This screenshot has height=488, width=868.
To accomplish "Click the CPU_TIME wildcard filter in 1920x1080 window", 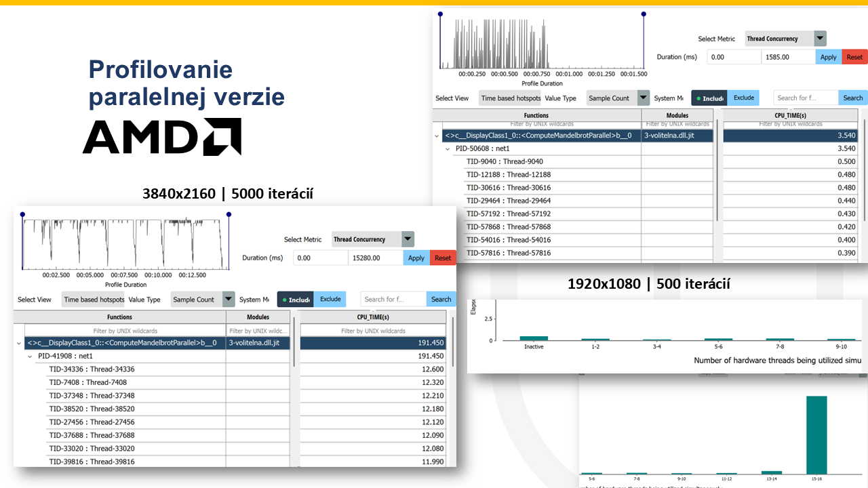I will click(791, 124).
